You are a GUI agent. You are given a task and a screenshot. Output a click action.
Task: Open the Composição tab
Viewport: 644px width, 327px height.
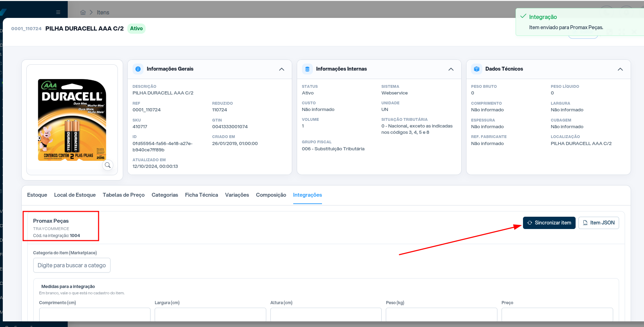click(271, 195)
